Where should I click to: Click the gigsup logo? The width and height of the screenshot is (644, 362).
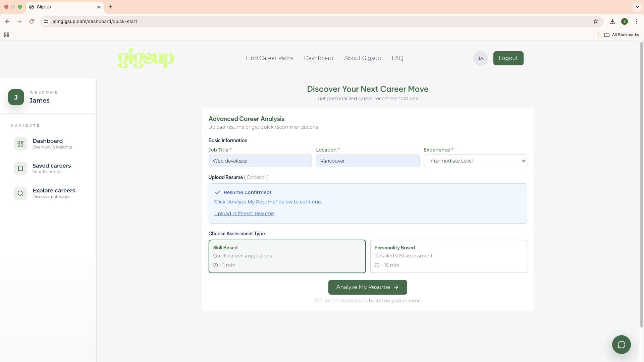pyautogui.click(x=146, y=58)
